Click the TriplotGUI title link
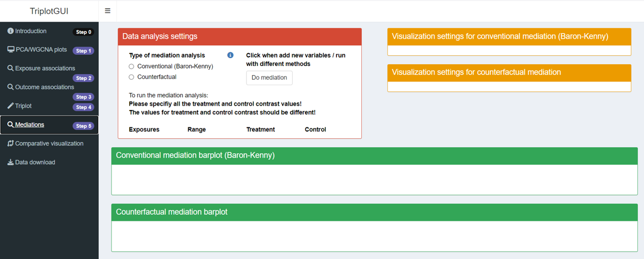 (49, 11)
